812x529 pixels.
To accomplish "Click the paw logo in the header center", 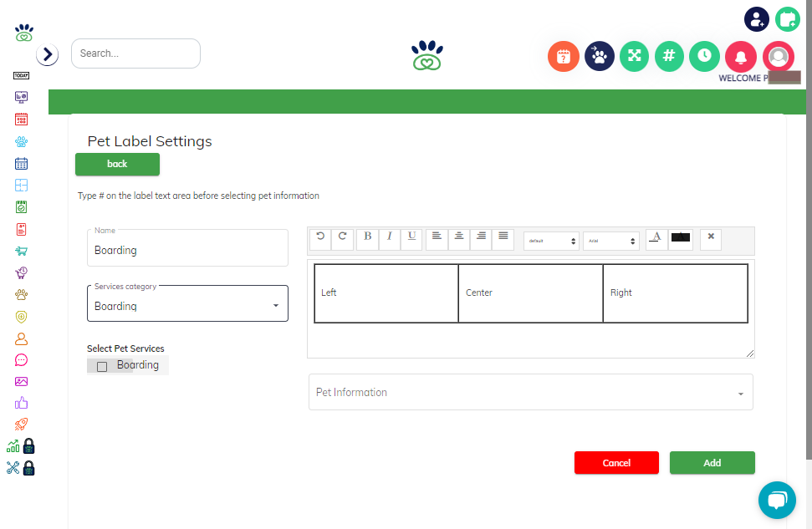I will click(427, 55).
